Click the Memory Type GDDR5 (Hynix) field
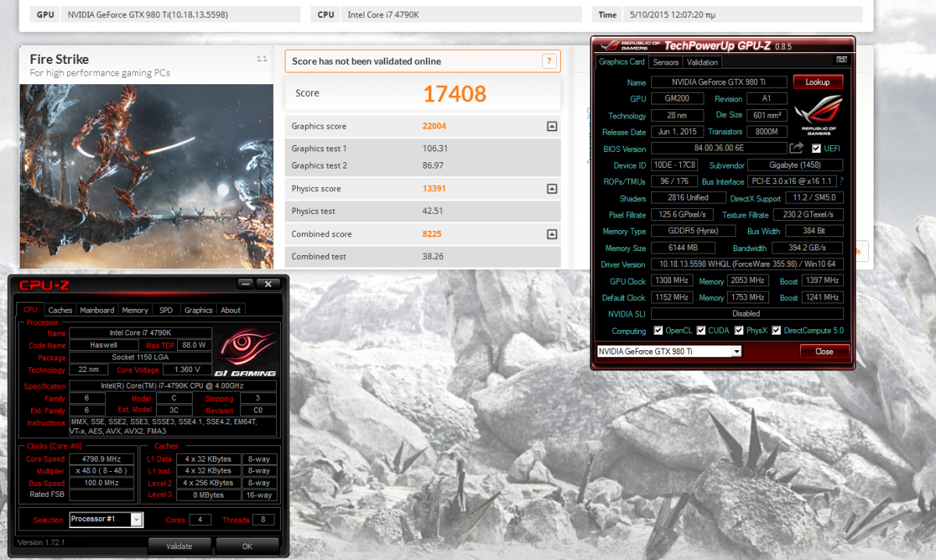The width and height of the screenshot is (936, 560). coord(693,232)
